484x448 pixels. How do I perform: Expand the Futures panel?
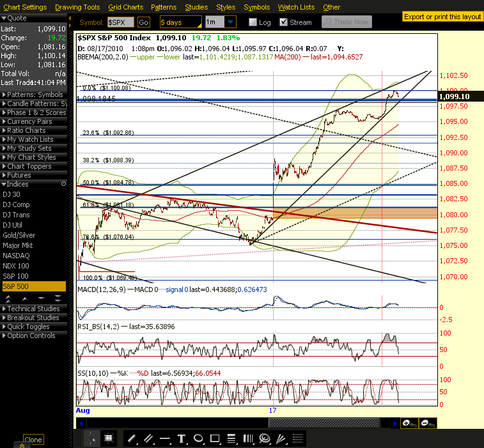pyautogui.click(x=33, y=175)
